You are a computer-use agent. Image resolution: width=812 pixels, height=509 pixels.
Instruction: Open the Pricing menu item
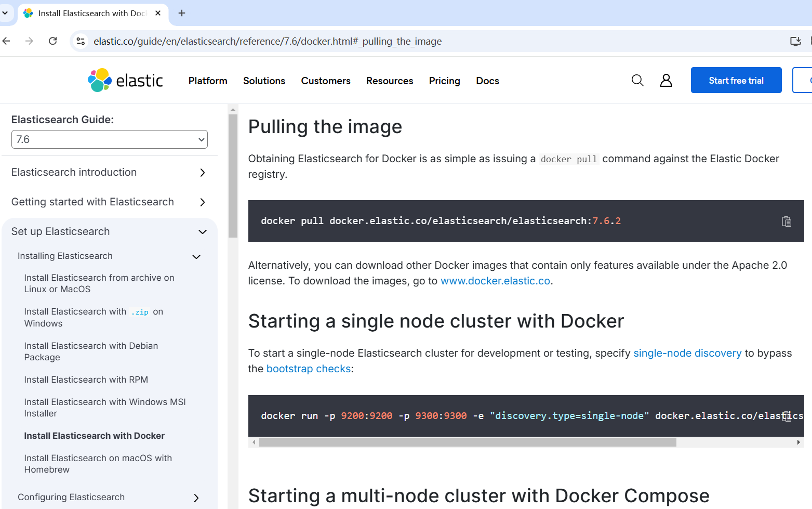[444, 81]
